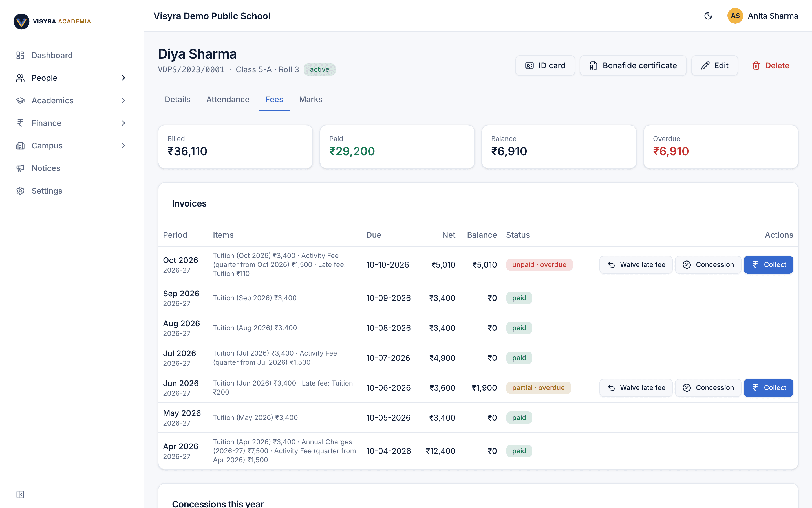Click the rupee icon on Oct 2026 Collect
The height and width of the screenshot is (508, 812).
(x=755, y=265)
